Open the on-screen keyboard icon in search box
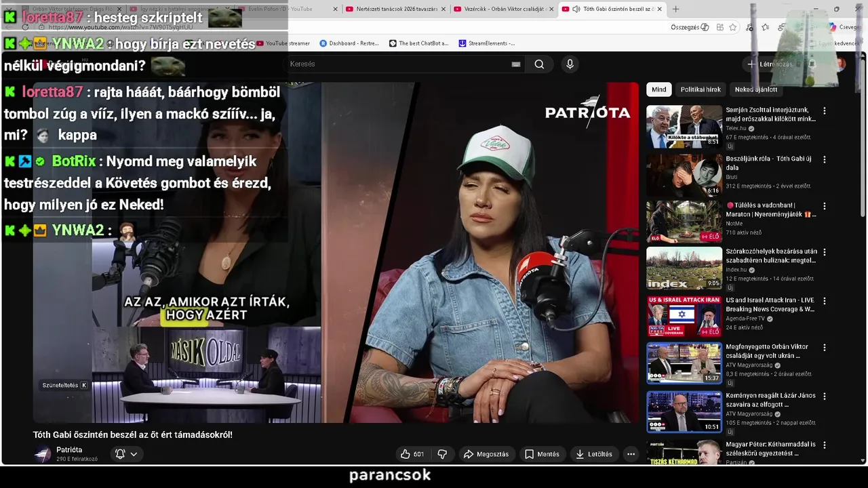Viewport: 868px width, 488px height. [x=516, y=64]
